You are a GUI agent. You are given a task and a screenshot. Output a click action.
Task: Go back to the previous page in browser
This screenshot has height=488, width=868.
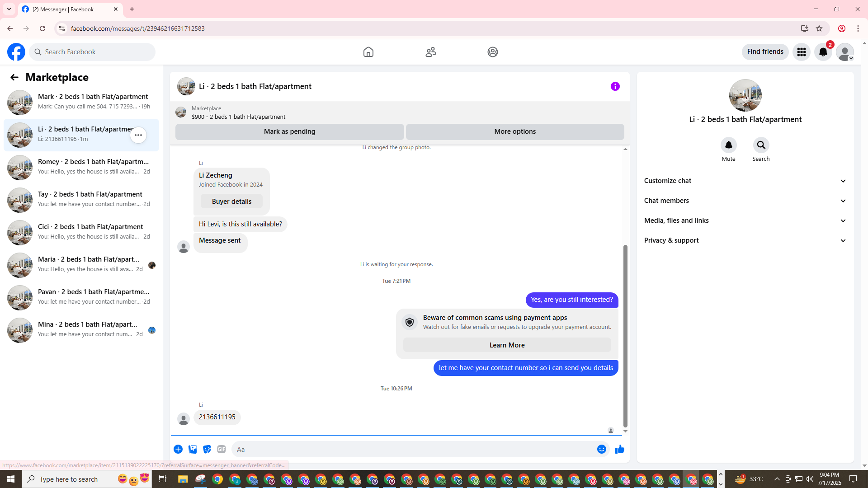10,28
